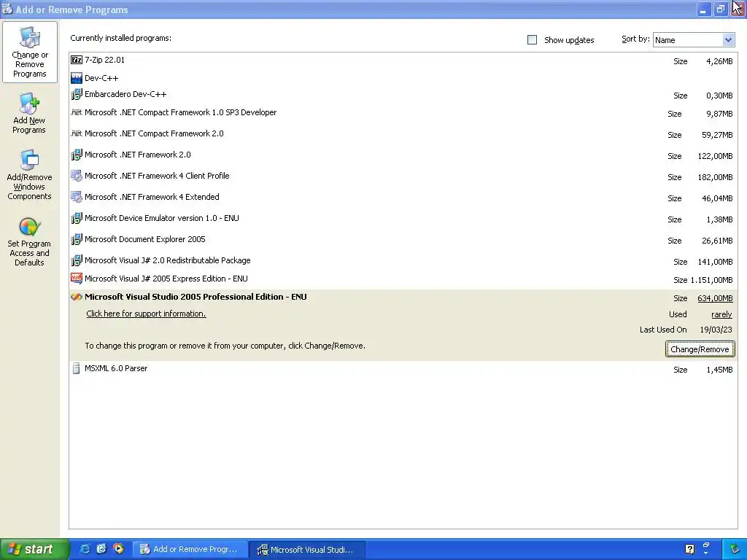Screen dimensions: 747x560
Task: Click the Embarcadero Dev-C++ installer icon
Action: coord(76,94)
